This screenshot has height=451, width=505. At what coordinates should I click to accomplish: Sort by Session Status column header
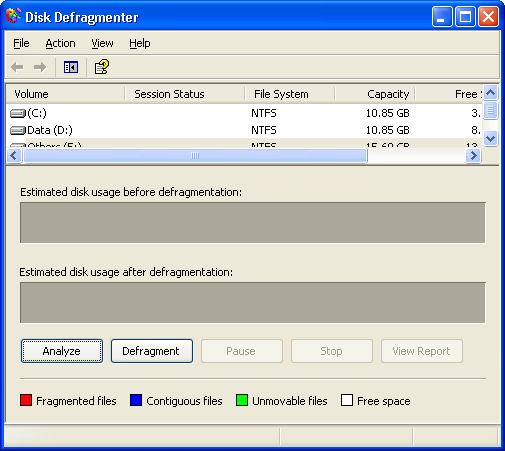(185, 94)
